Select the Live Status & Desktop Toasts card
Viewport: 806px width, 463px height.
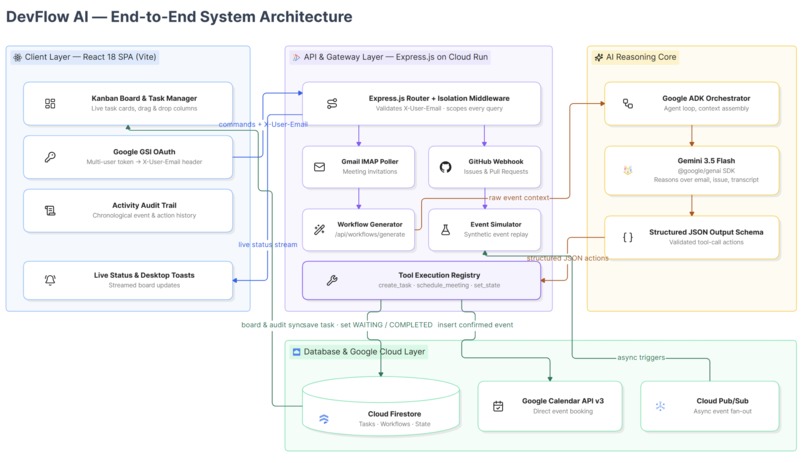coord(128,280)
